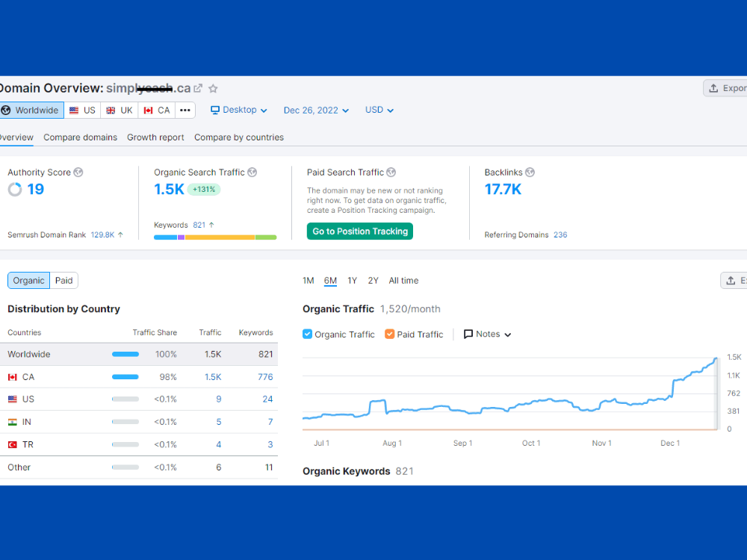Viewport: 747px width, 560px height.
Task: Click the keyword position distribution color bar
Action: click(215, 237)
